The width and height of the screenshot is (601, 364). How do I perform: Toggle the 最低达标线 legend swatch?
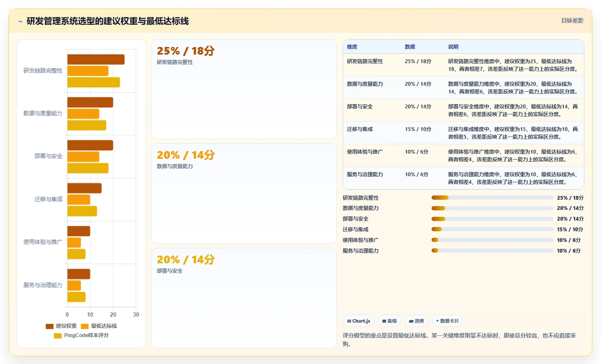tap(85, 326)
